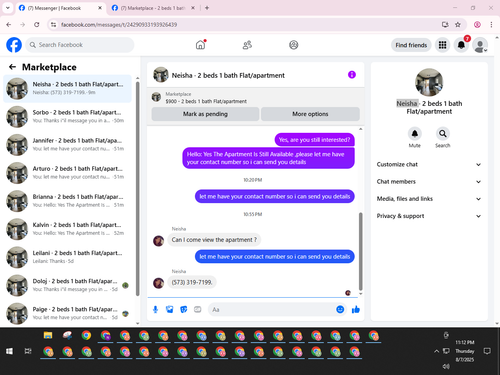Image resolution: width=500 pixels, height=375 pixels.
Task: Open the Friends icon in top navigation
Action: coord(247,45)
